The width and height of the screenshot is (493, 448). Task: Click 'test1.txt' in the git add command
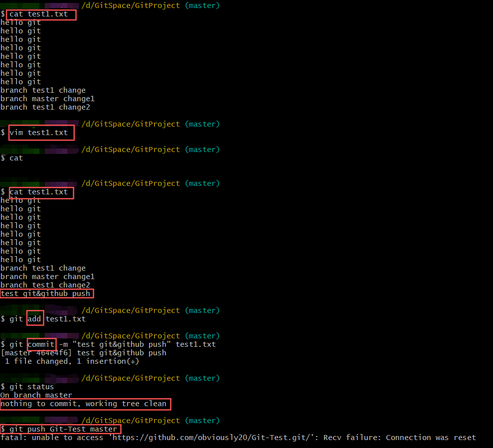(66, 319)
